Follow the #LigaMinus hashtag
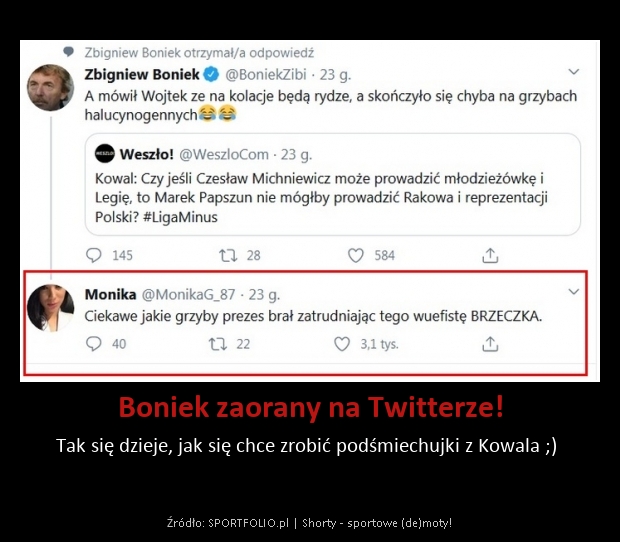 tap(180, 217)
